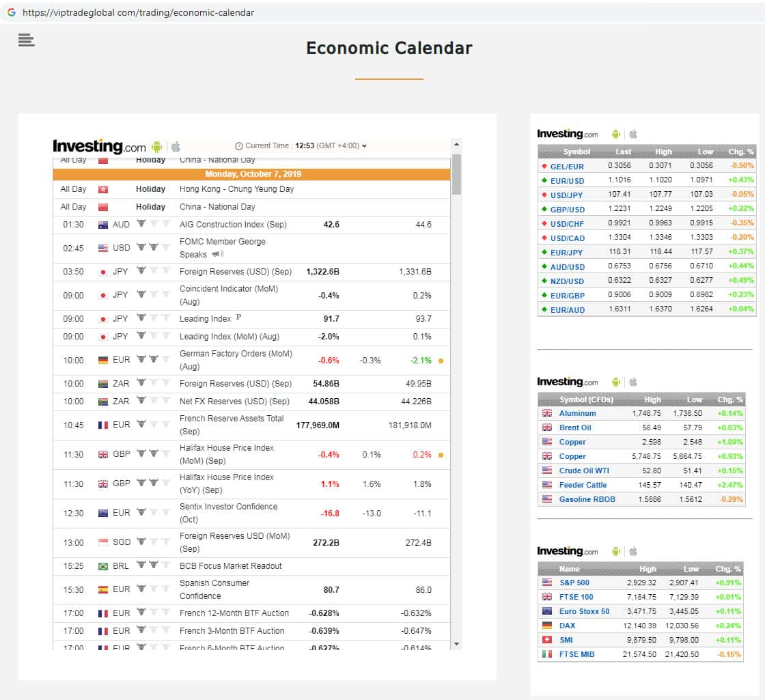Click Android icon above commodities widget
The height and width of the screenshot is (700, 765).
tap(615, 382)
